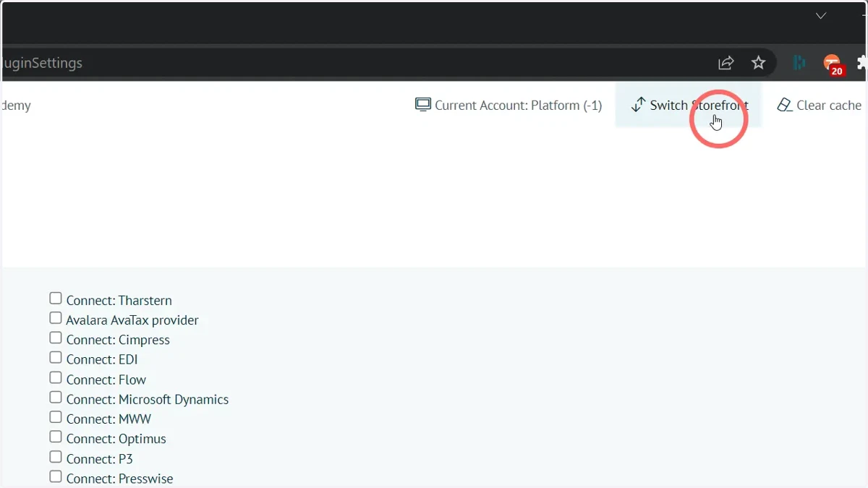Bookmark this page with the star icon
Image resolution: width=868 pixels, height=488 pixels.
(x=758, y=63)
